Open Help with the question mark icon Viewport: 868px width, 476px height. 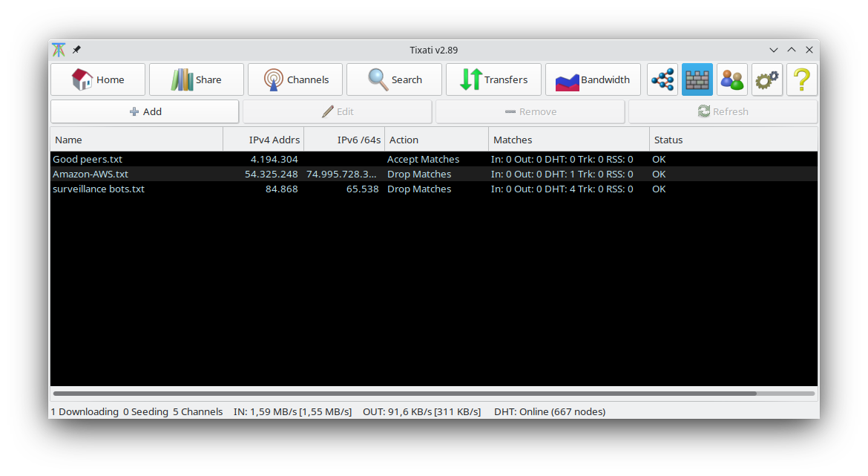coord(801,79)
